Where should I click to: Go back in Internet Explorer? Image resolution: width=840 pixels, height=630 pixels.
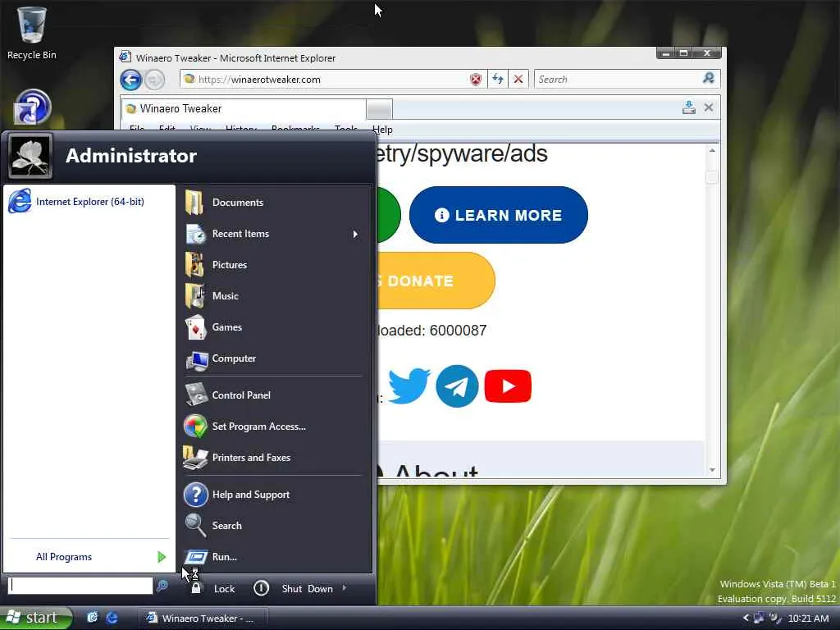[x=130, y=80]
